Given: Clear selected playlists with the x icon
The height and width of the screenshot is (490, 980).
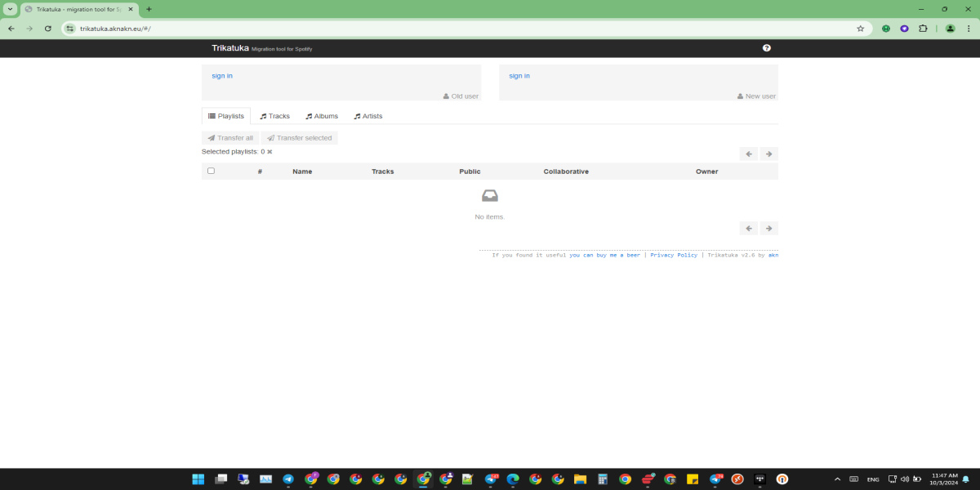Looking at the screenshot, I should pos(269,152).
